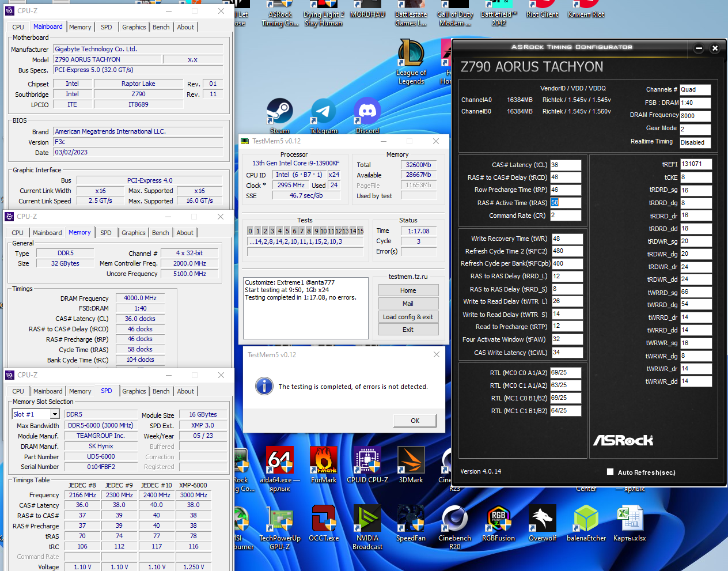Click test number 0 box in TestMem5 Tests

click(x=250, y=231)
